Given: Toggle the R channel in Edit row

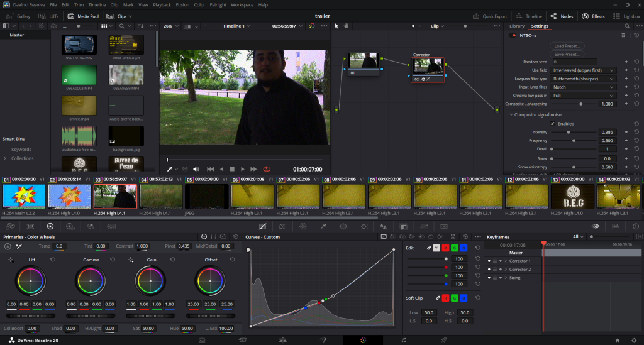Looking at the screenshot, I should click(445, 248).
